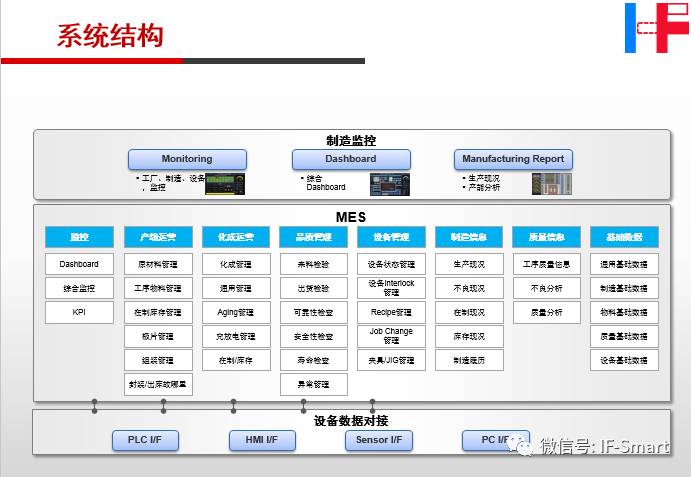Click the Manufacturing Report button
This screenshot has height=477, width=691.
(513, 159)
